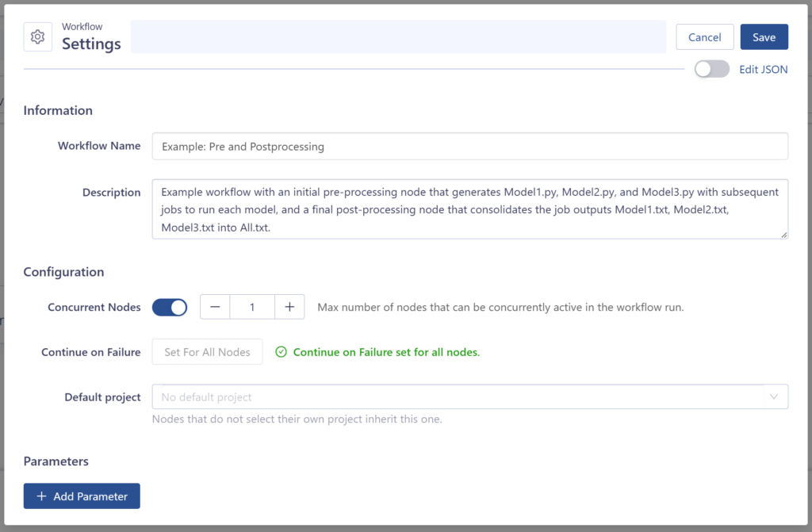
Task: Click the Edit JSON label
Action: click(764, 70)
